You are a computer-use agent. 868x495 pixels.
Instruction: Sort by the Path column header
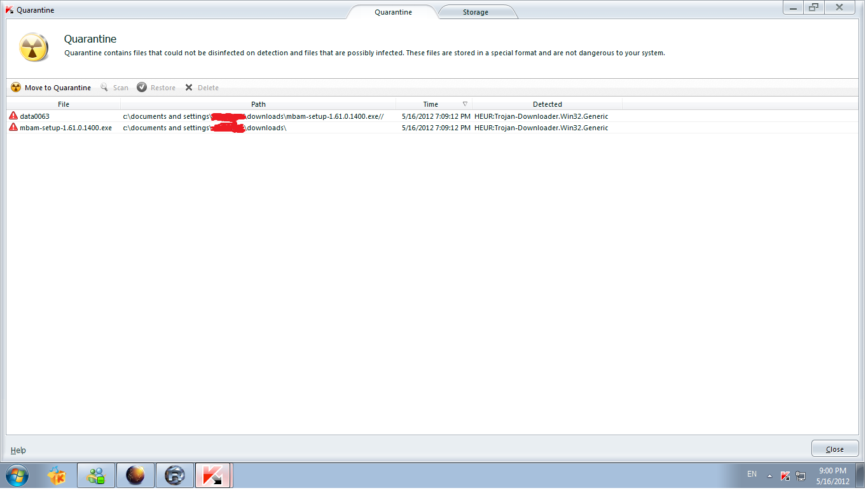click(258, 104)
